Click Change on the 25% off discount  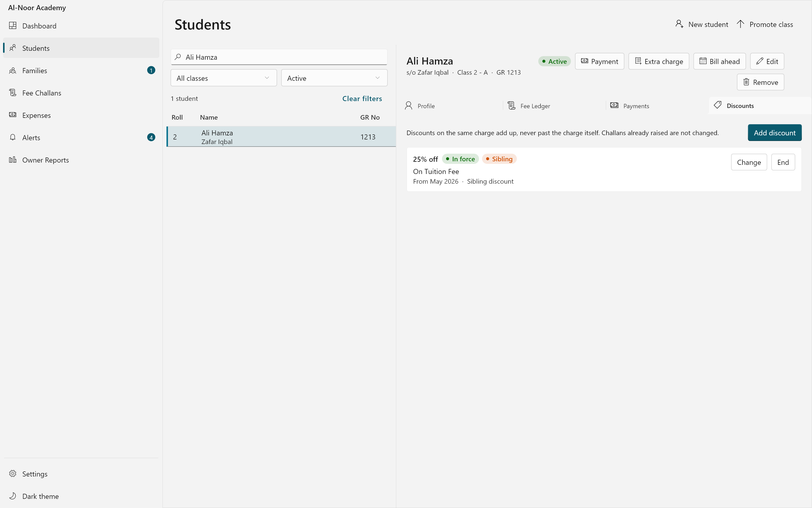click(x=749, y=162)
